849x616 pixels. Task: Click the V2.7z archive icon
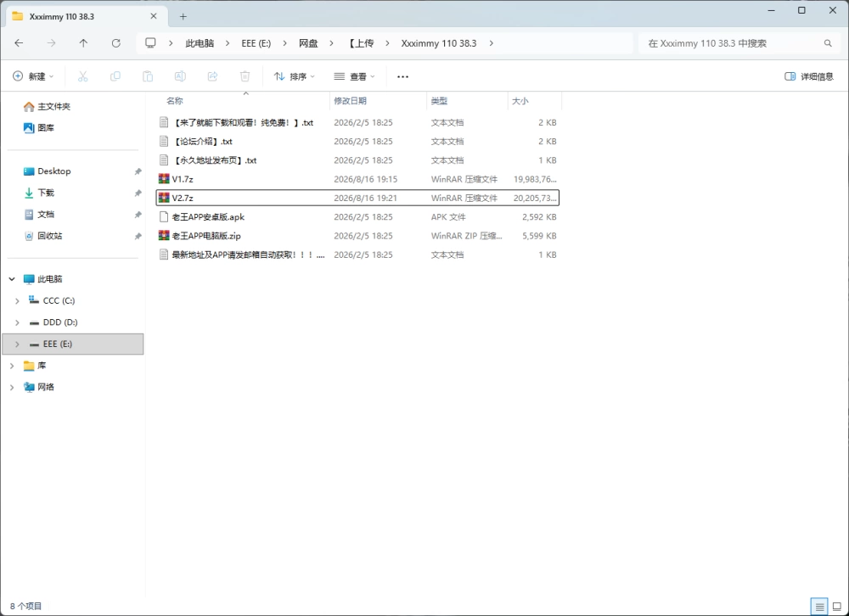(x=164, y=198)
